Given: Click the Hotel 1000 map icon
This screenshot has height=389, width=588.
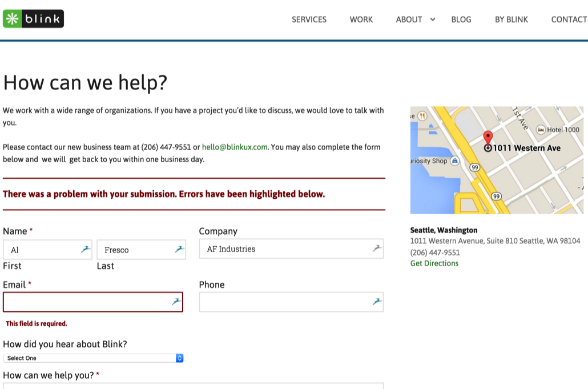Looking at the screenshot, I should [541, 130].
